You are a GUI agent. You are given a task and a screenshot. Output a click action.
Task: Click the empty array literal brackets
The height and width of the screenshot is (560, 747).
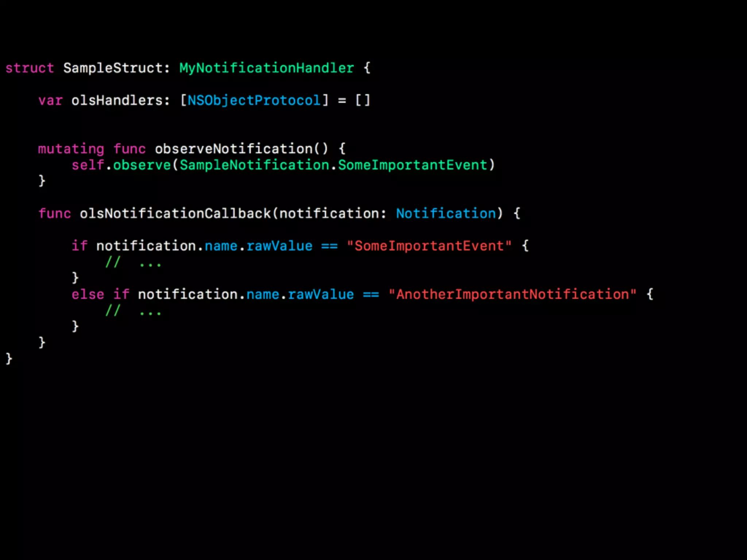click(x=363, y=100)
